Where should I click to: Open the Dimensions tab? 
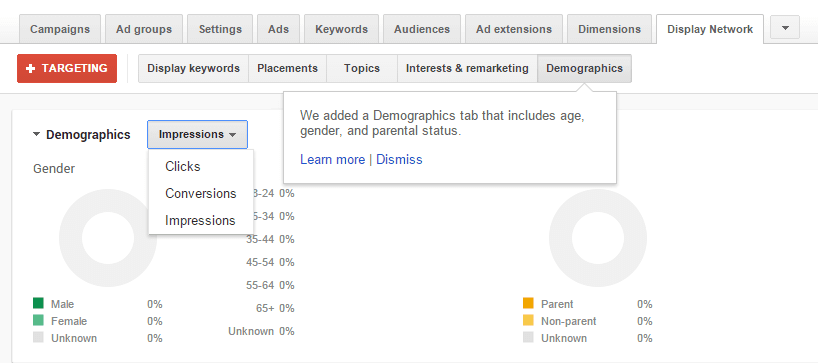click(609, 29)
